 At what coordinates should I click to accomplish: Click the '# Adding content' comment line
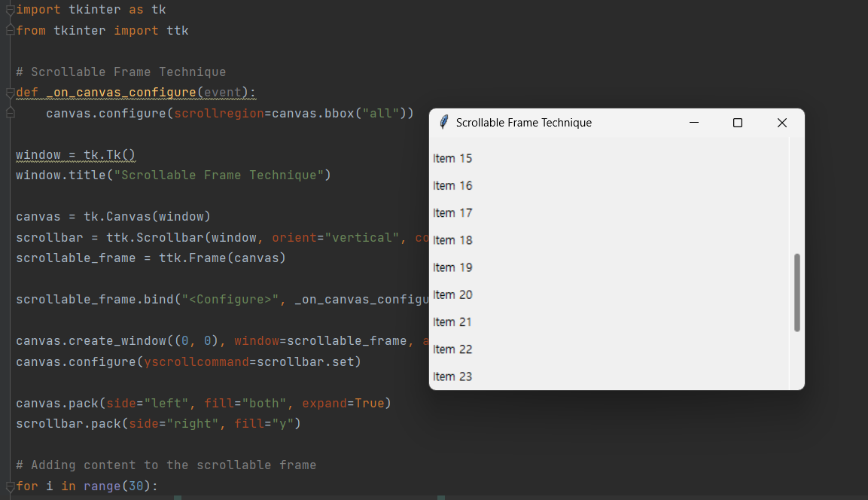[x=166, y=465]
